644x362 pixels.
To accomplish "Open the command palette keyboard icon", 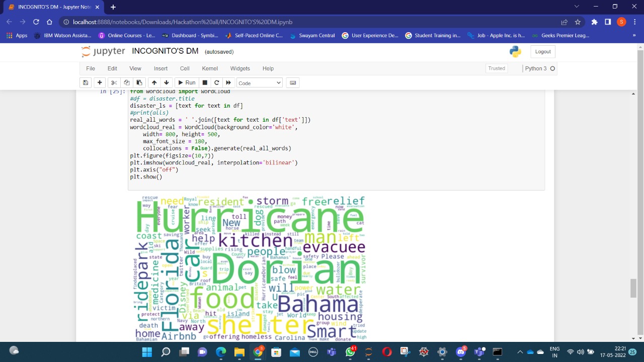I will pos(293,82).
